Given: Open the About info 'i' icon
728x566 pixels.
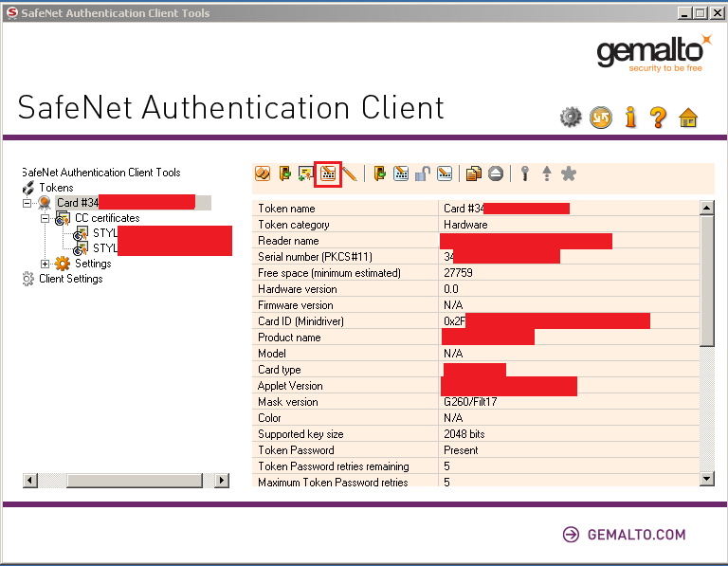Looking at the screenshot, I should pos(629,117).
